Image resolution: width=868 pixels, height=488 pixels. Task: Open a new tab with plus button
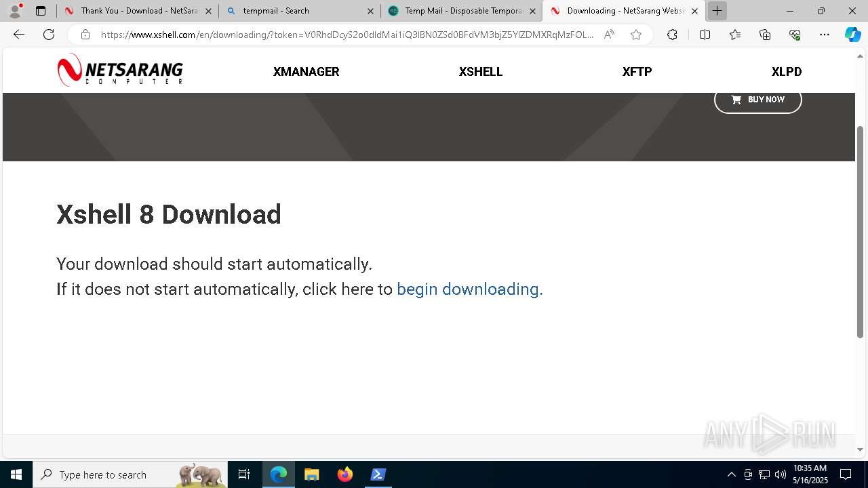(x=717, y=11)
